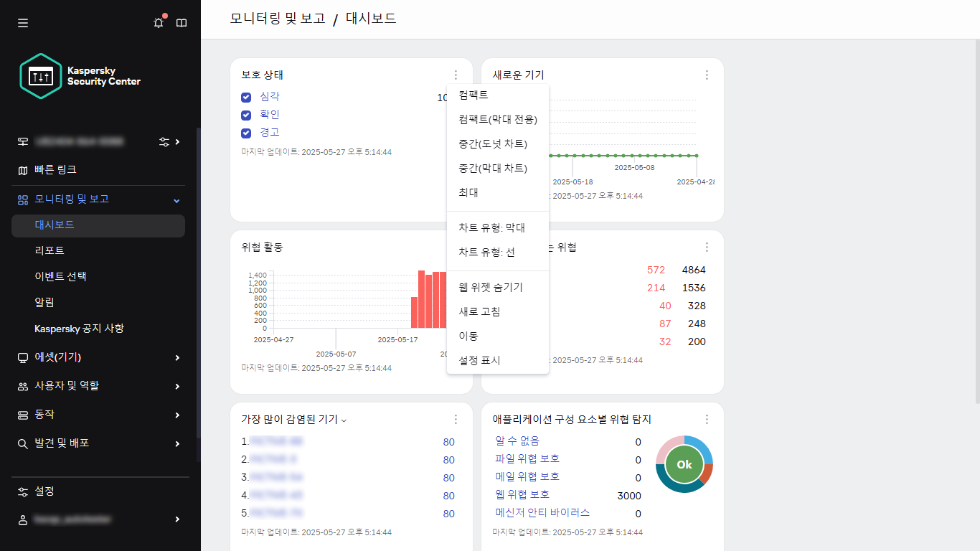
Task: Click the first most-infected device link
Action: click(276, 442)
